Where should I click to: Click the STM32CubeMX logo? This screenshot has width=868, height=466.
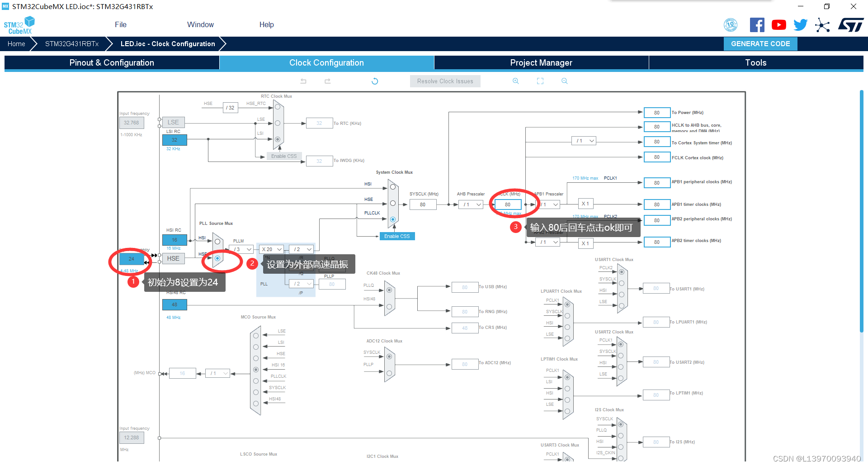tap(19, 25)
